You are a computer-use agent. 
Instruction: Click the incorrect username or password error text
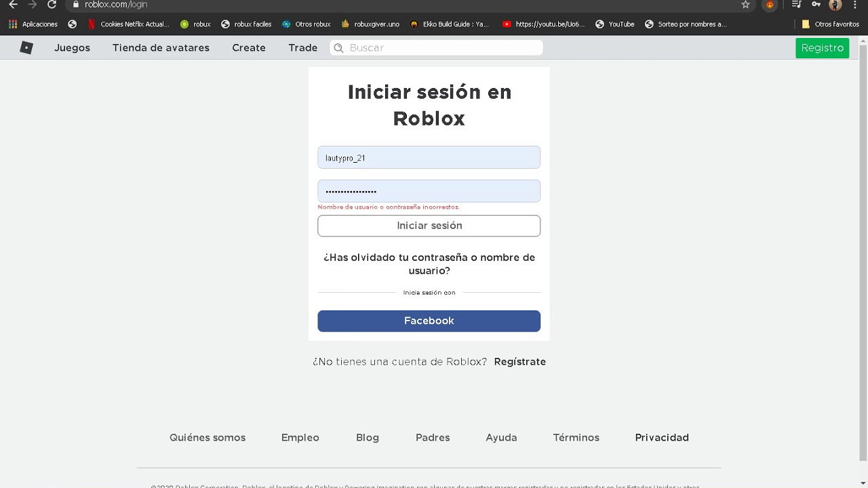point(389,207)
